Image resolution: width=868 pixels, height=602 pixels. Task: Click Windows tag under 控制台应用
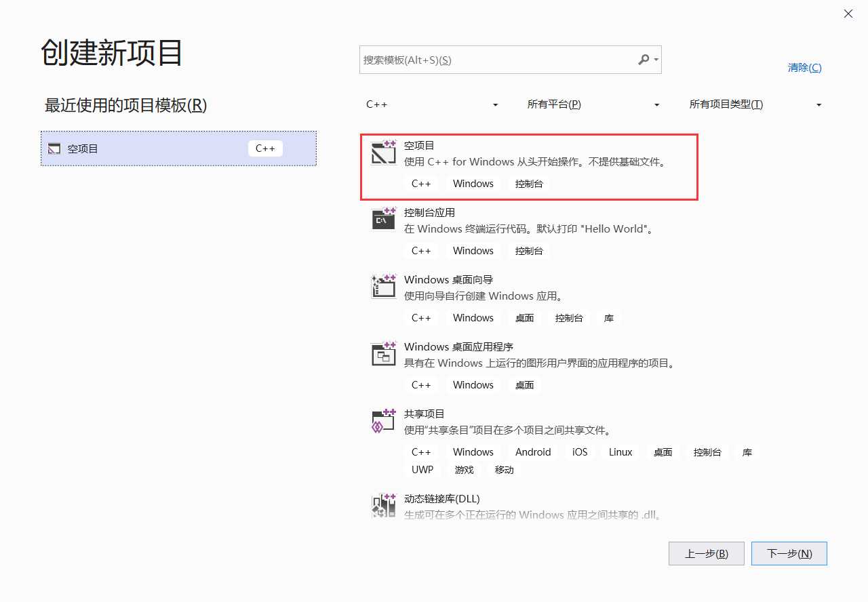[x=473, y=251]
